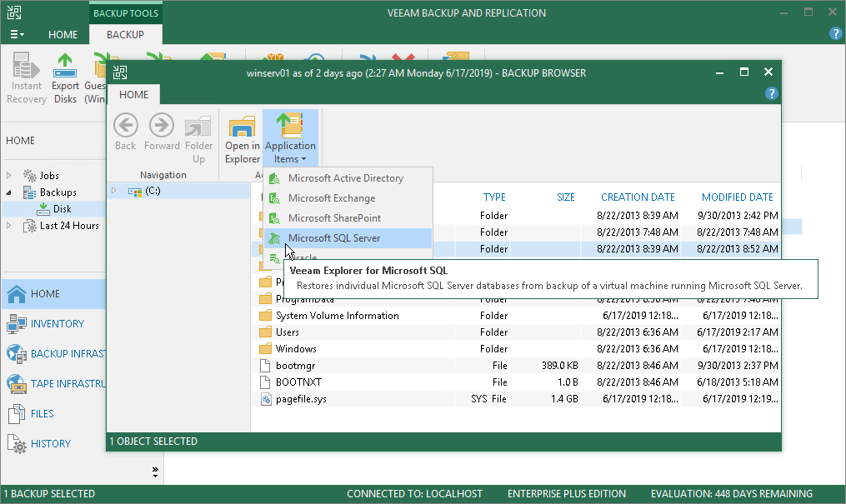
Task: Switch to the main window HOME tab
Action: click(63, 35)
